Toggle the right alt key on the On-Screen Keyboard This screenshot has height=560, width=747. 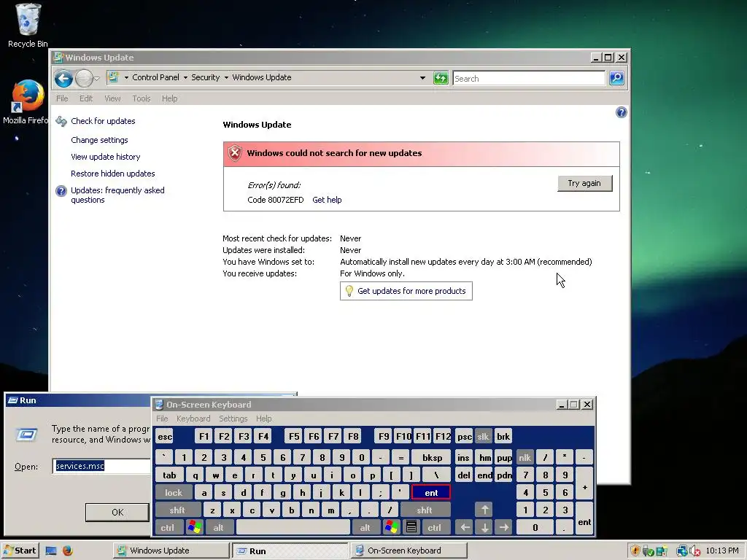[x=365, y=527]
